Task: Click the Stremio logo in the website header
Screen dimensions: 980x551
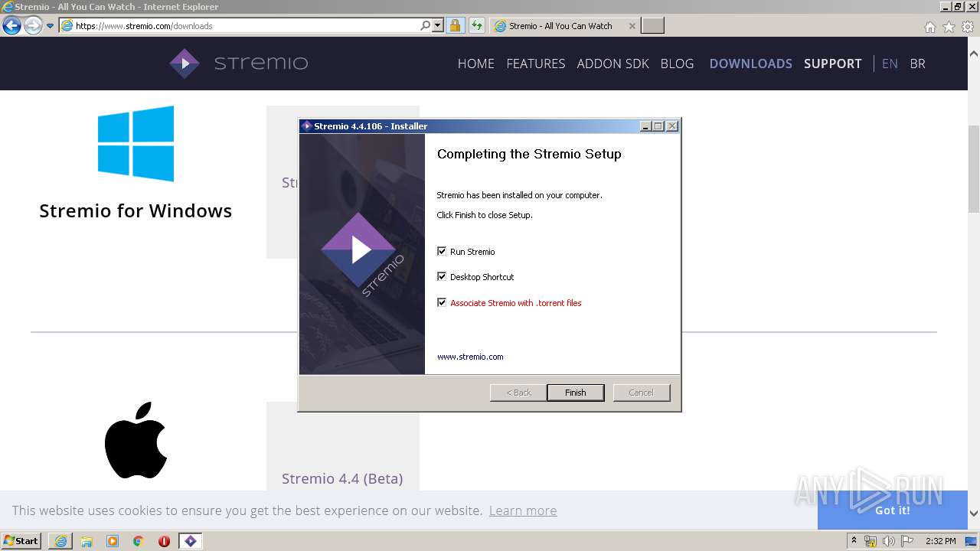Action: pos(238,64)
